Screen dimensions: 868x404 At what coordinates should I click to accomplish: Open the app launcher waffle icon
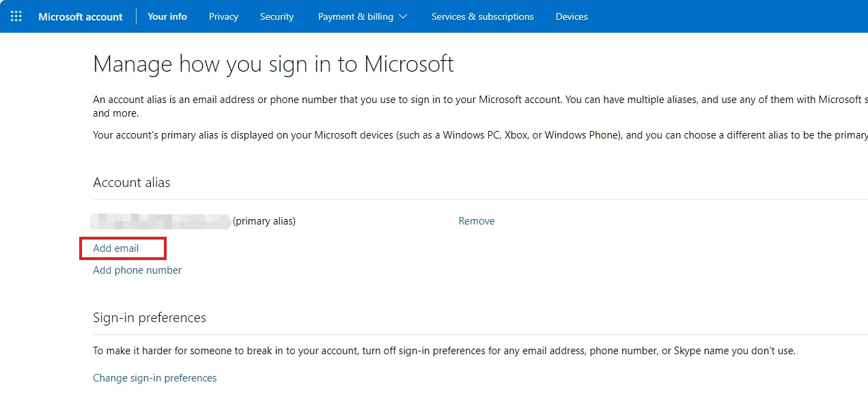pos(16,16)
